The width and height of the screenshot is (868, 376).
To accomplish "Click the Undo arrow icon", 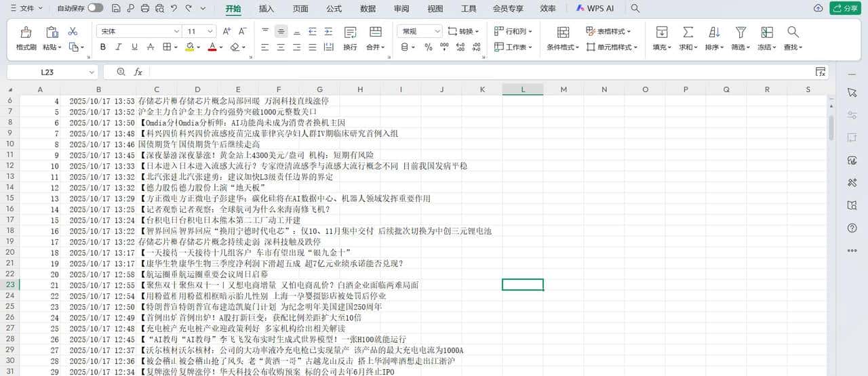I will tap(174, 8).
